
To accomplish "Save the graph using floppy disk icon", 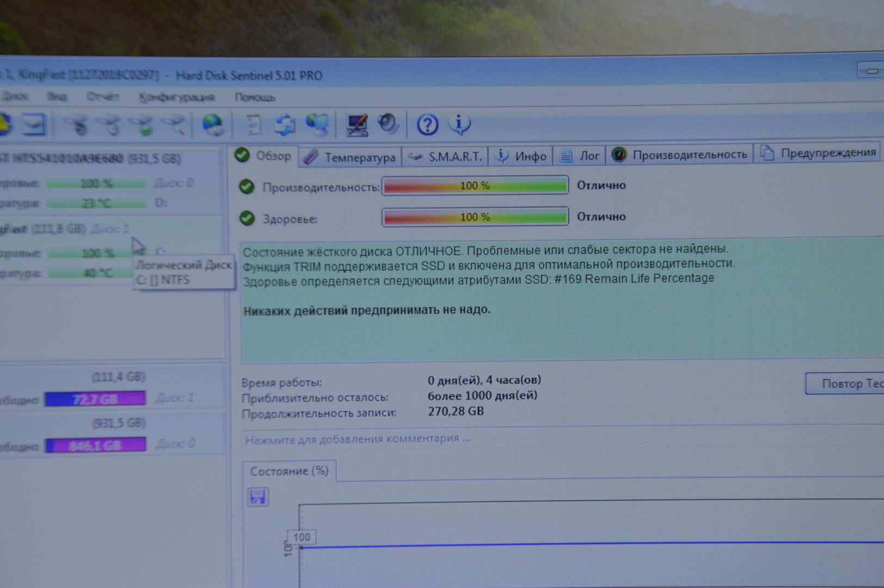I will pyautogui.click(x=257, y=497).
